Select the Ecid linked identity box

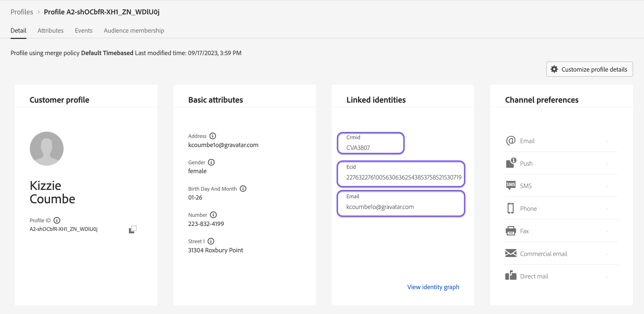(401, 174)
